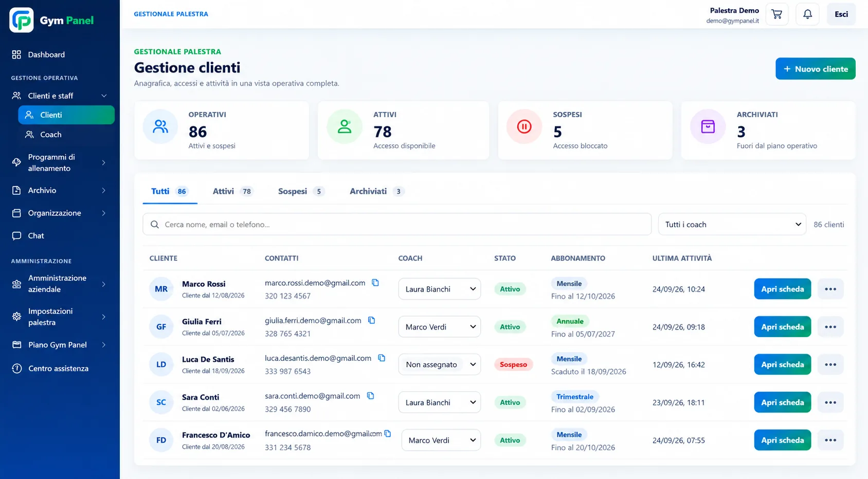Screen dimensions: 868x479
Task: Copy Luca De Santis's email address
Action: pyautogui.click(x=382, y=358)
